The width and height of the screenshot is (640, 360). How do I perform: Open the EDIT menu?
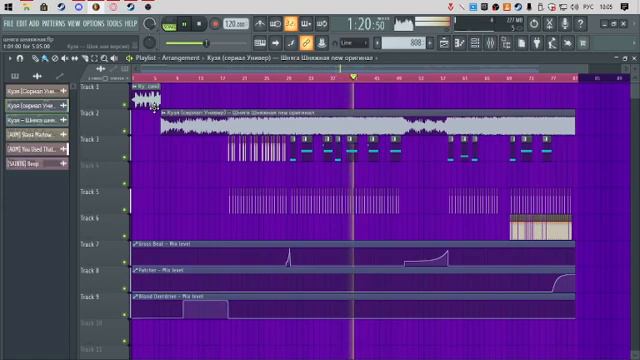click(22, 24)
